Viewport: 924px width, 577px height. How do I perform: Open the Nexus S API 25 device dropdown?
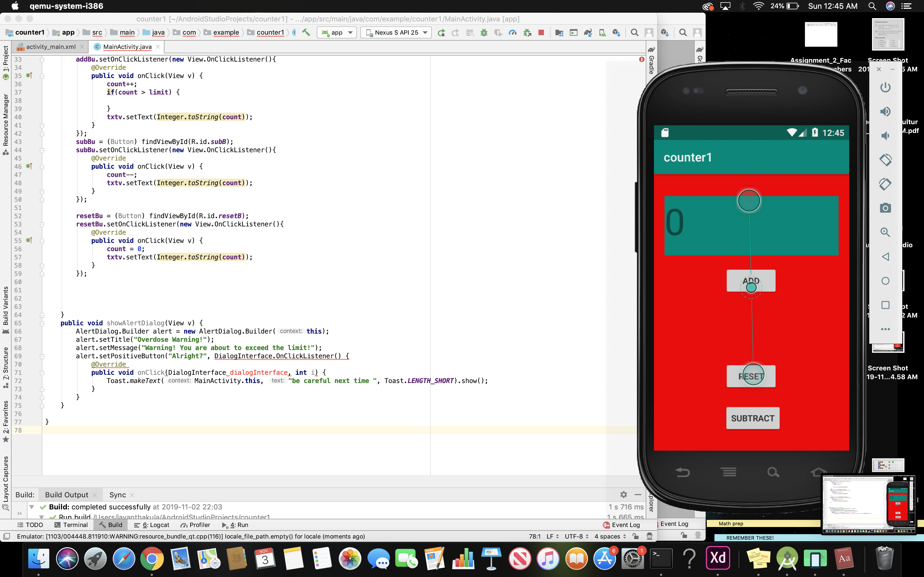(x=396, y=32)
